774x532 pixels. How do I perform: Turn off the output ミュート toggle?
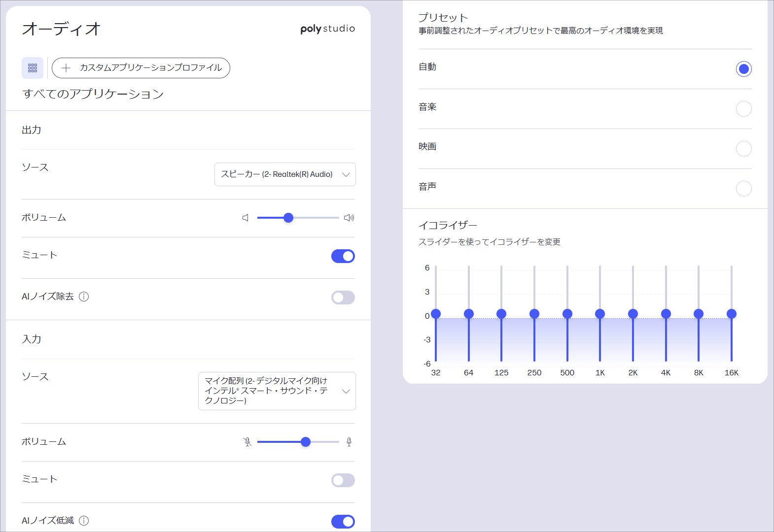coord(343,256)
